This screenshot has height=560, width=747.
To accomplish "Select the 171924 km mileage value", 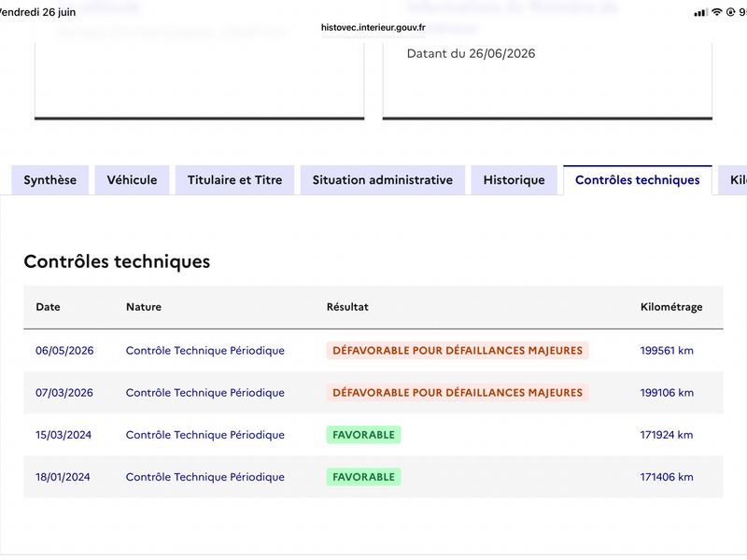I will coord(667,435).
